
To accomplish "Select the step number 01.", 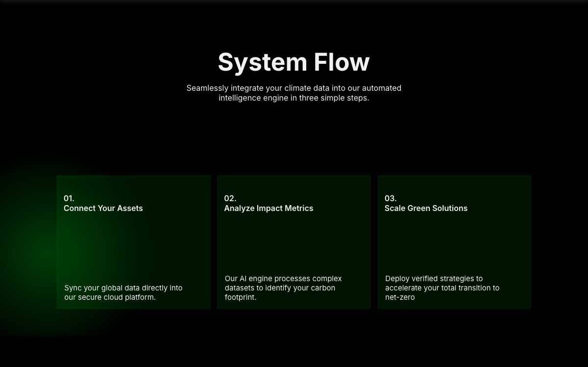I will tap(69, 198).
